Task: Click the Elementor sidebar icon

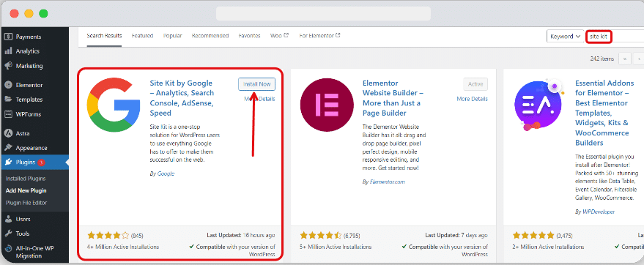Action: coord(8,85)
